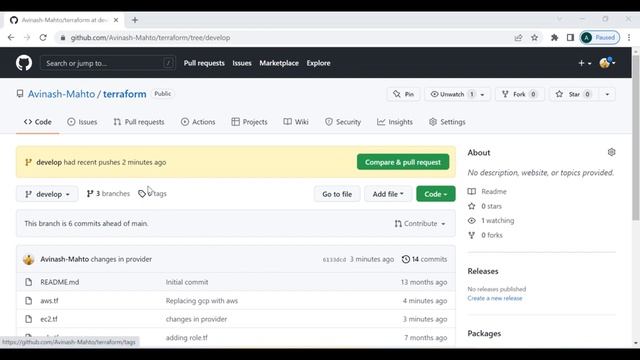This screenshot has width=640, height=360.
Task: Fork the repository
Action: pos(519,94)
